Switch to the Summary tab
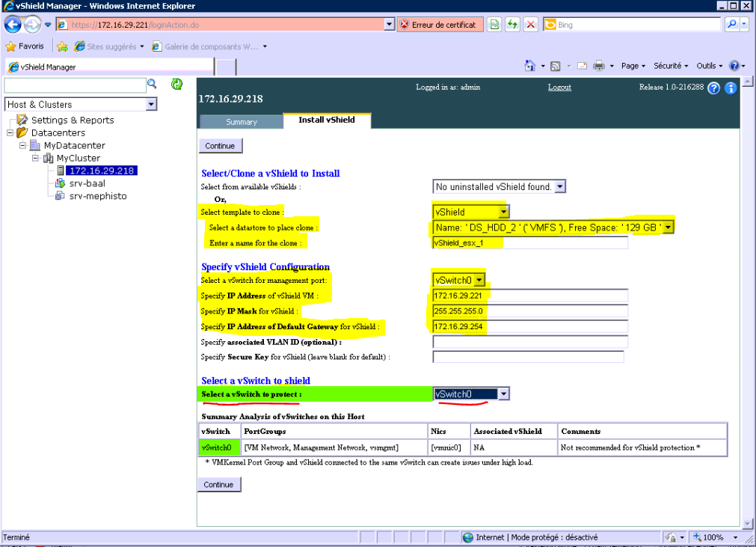756x547 pixels. click(241, 122)
